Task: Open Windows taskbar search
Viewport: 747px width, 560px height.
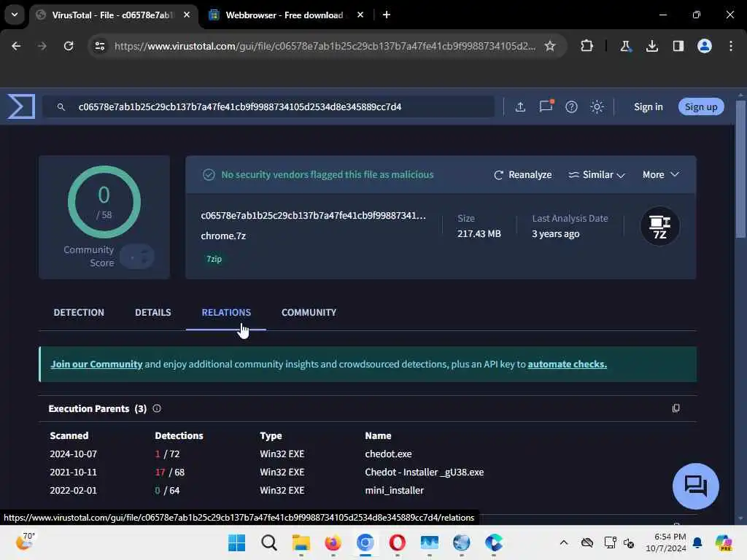Action: pos(268,542)
